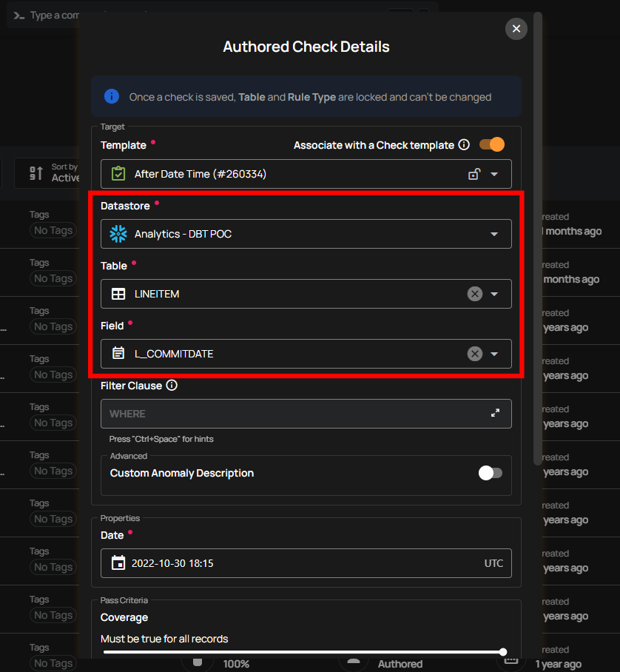Toggle Associate with a Check template switch
The image size is (620, 672).
tap(492, 144)
